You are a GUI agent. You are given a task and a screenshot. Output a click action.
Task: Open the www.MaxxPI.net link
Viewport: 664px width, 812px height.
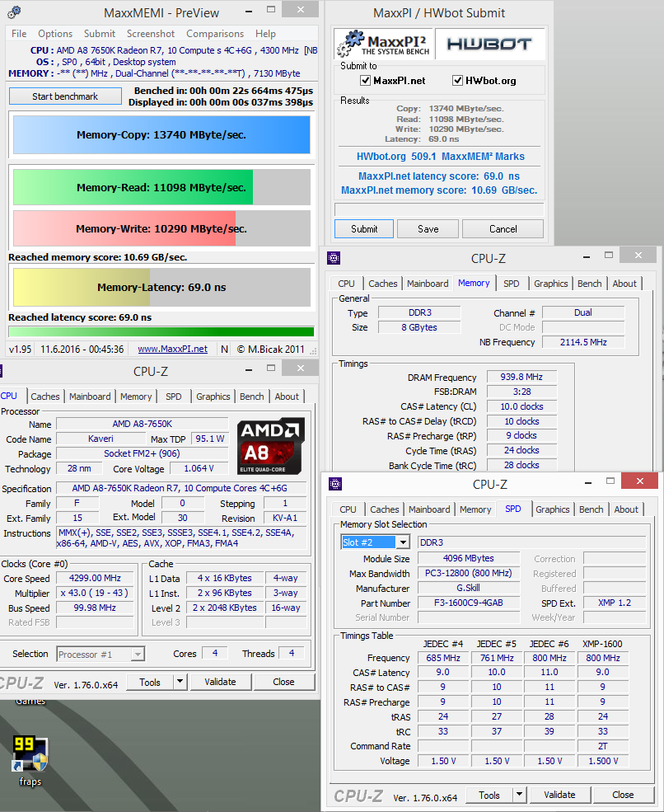(x=172, y=349)
